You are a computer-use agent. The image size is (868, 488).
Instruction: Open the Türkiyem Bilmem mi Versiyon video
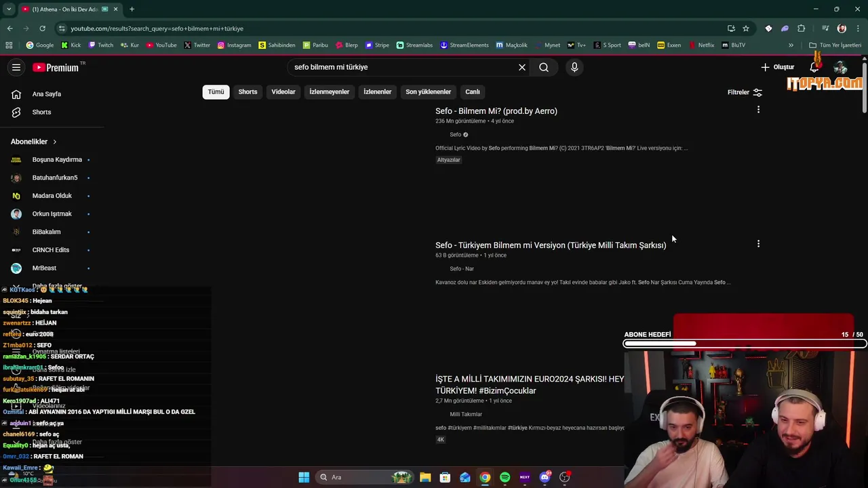click(551, 245)
